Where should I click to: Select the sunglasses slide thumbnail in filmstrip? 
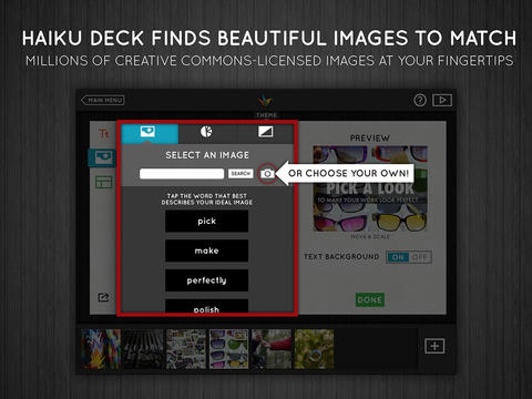coord(228,349)
